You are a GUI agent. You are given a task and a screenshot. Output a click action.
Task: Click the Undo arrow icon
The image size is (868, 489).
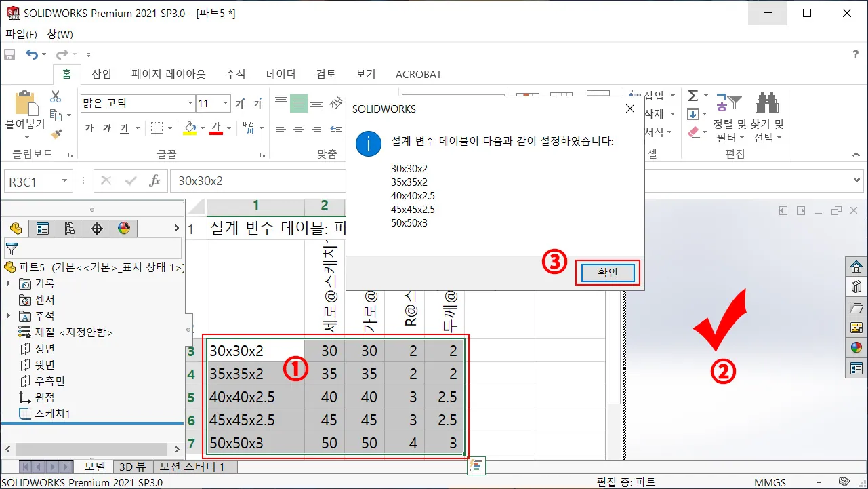tap(33, 54)
